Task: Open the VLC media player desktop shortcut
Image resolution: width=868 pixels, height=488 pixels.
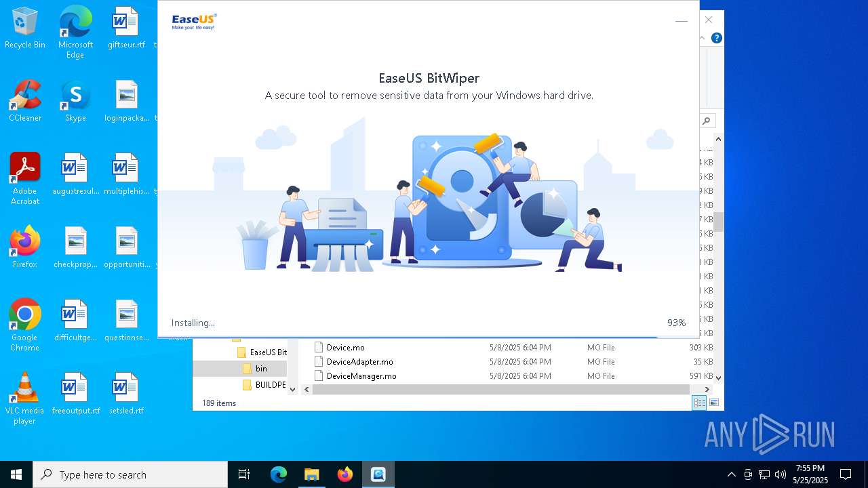Action: [x=25, y=399]
